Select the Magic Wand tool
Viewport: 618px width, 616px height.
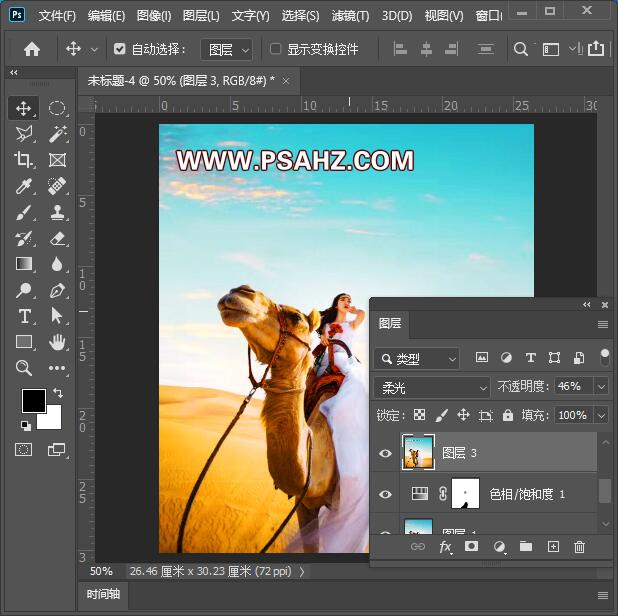click(57, 134)
